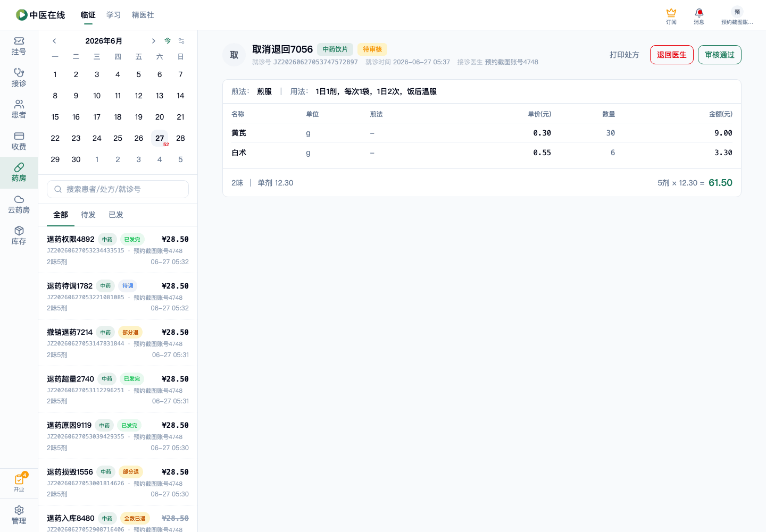Open prescription 退药待调1782
766x532 pixels.
coord(118,297)
